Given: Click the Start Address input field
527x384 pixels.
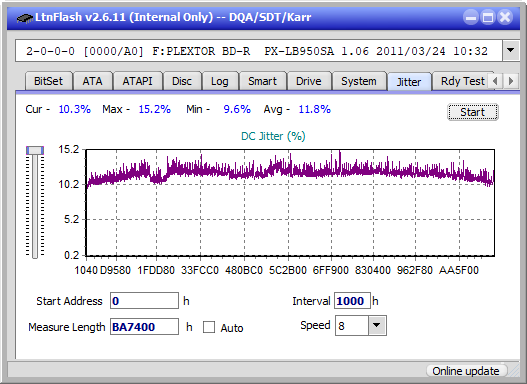Looking at the screenshot, I should pyautogui.click(x=144, y=300).
